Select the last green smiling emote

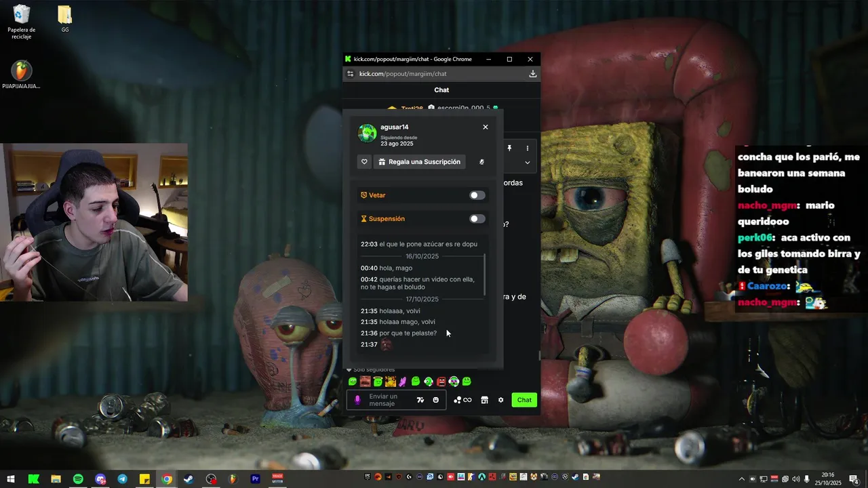click(x=467, y=382)
